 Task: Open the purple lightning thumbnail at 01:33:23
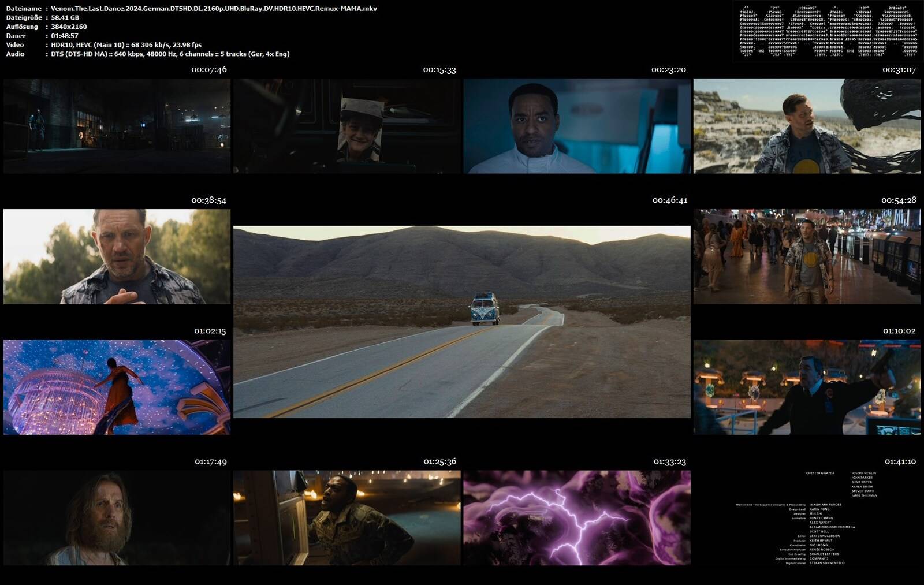[x=577, y=518]
